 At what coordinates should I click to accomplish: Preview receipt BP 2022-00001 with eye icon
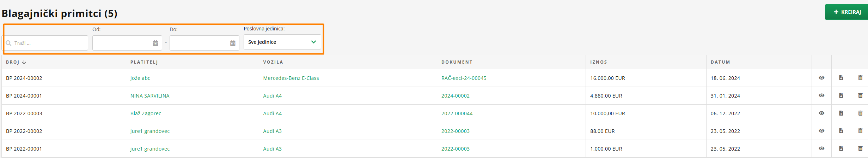click(x=821, y=148)
